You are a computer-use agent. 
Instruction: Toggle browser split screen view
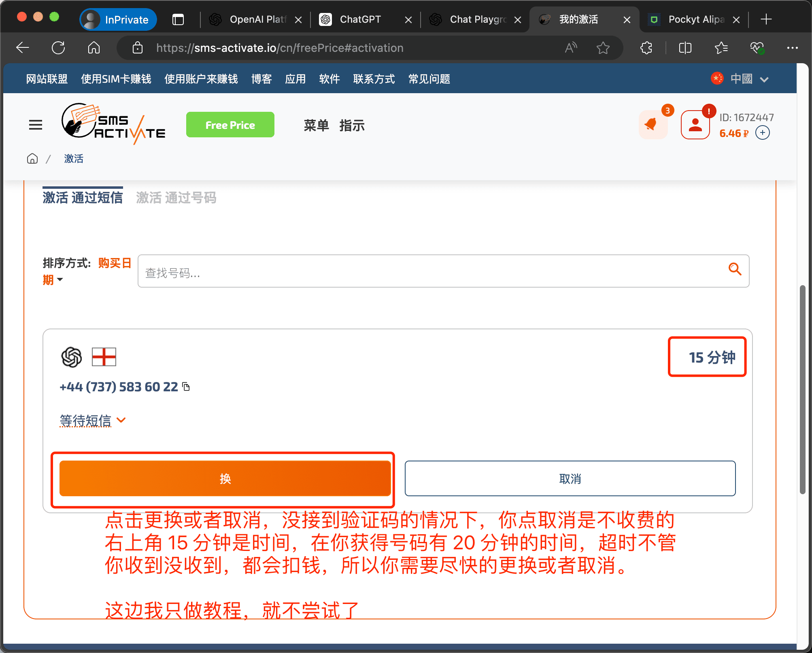685,48
